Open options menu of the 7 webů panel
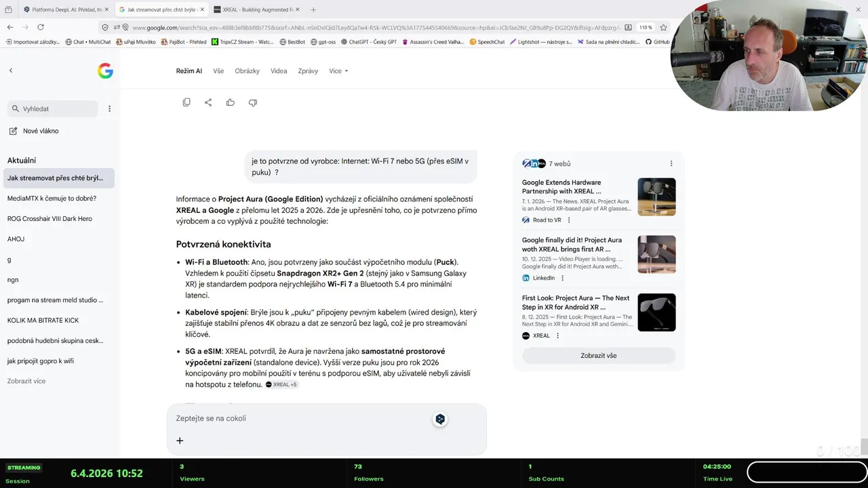 (x=671, y=163)
